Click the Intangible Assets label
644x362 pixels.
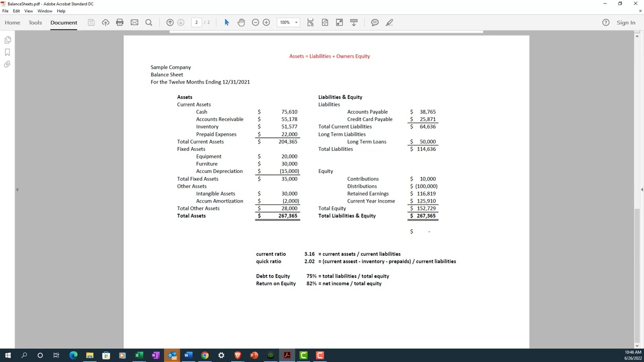coord(215,194)
